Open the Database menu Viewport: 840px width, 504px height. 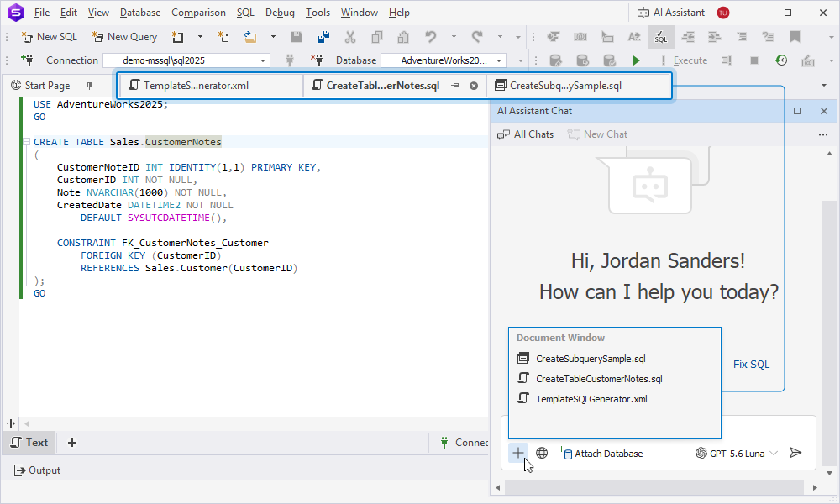[x=139, y=13]
